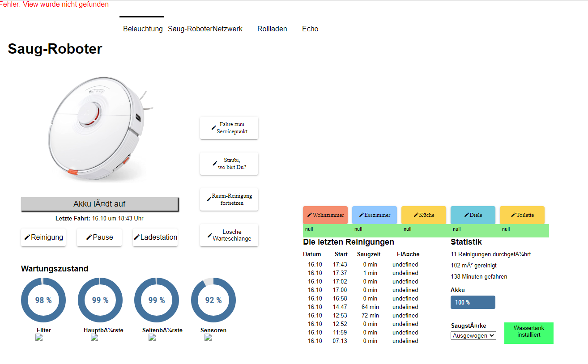Image resolution: width=588 pixels, height=364 pixels.
Task: Click the broken image icon under Seitenbürste
Action: pyautogui.click(x=152, y=338)
